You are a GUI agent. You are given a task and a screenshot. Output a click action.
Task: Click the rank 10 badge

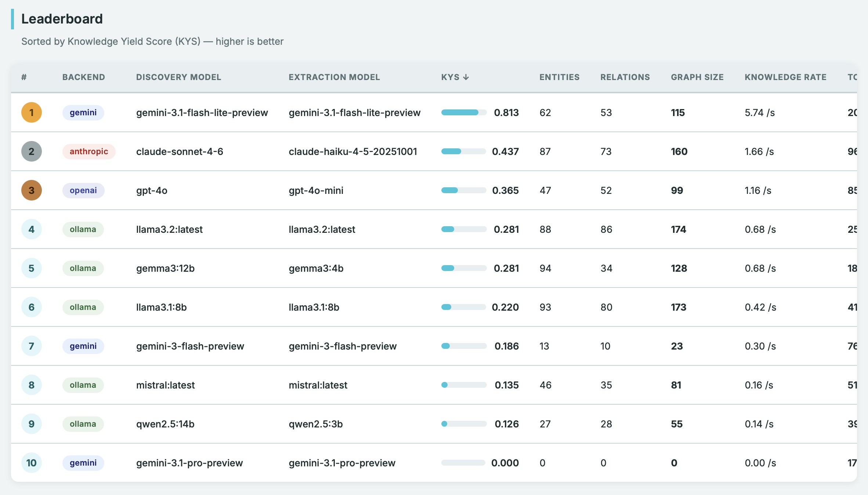pyautogui.click(x=31, y=463)
